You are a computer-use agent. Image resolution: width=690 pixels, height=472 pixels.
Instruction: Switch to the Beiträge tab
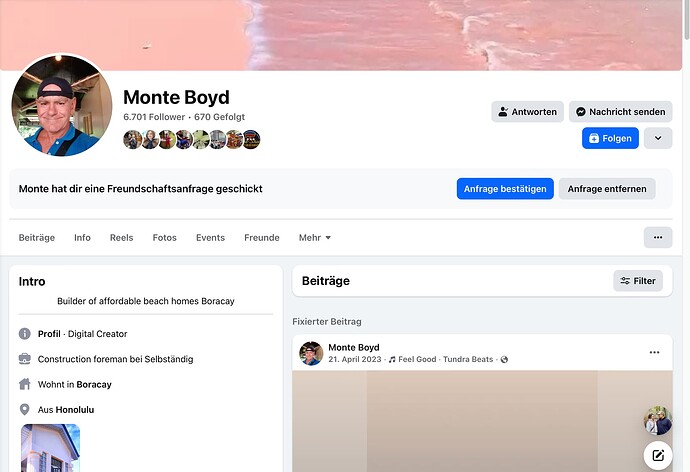point(37,238)
